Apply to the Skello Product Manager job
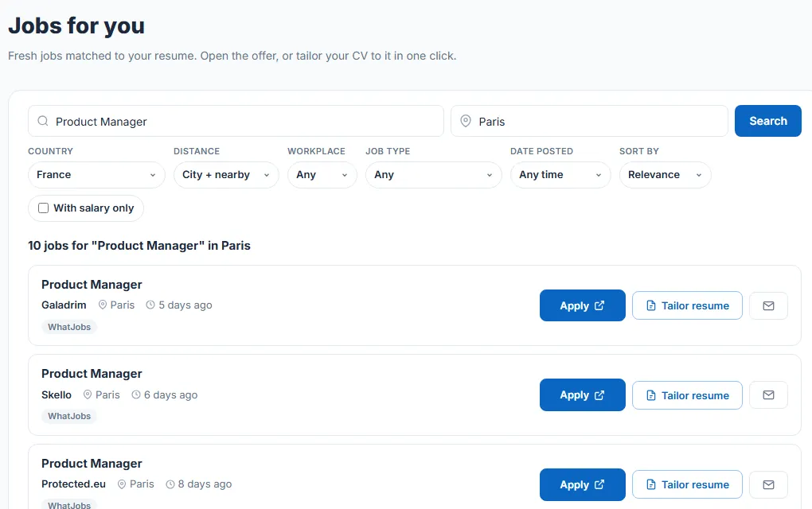This screenshot has height=509, width=812. tap(583, 395)
